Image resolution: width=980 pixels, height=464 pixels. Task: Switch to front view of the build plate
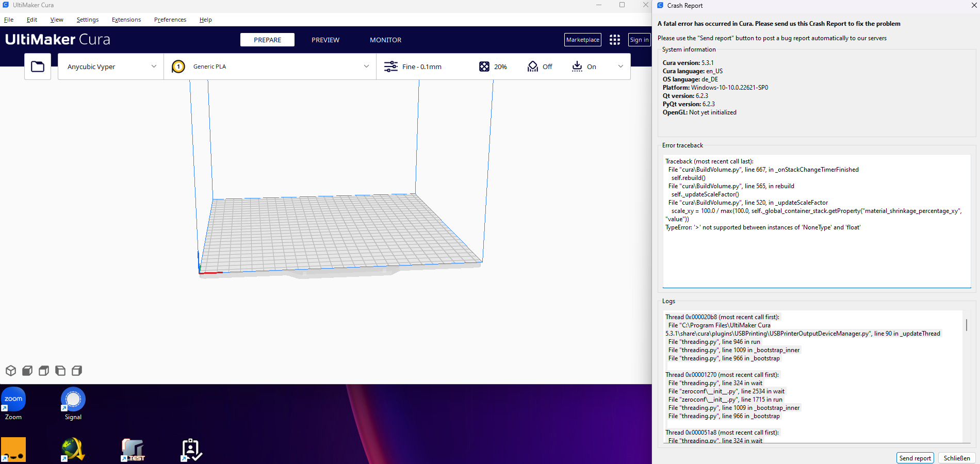click(27, 371)
